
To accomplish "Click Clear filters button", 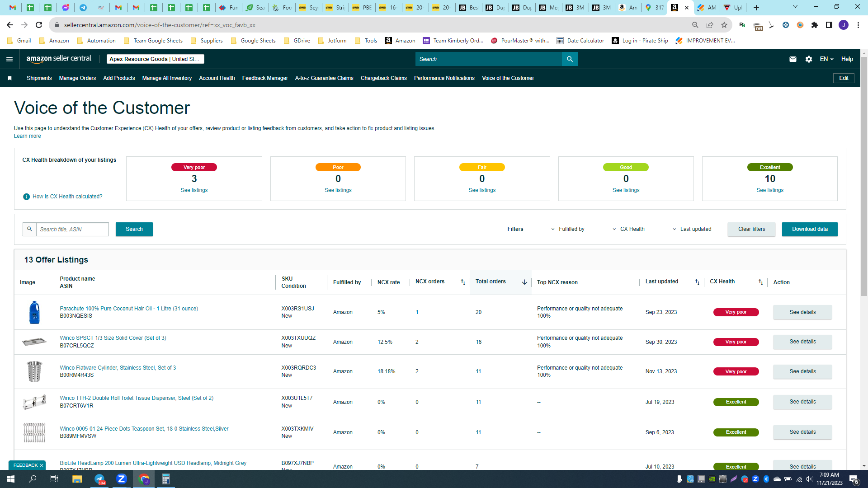I will [751, 229].
